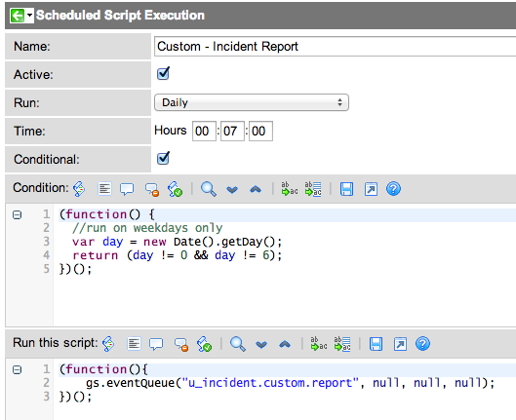Collapse the Condition function code fold
Screen dimensions: 516x420
click(17, 215)
